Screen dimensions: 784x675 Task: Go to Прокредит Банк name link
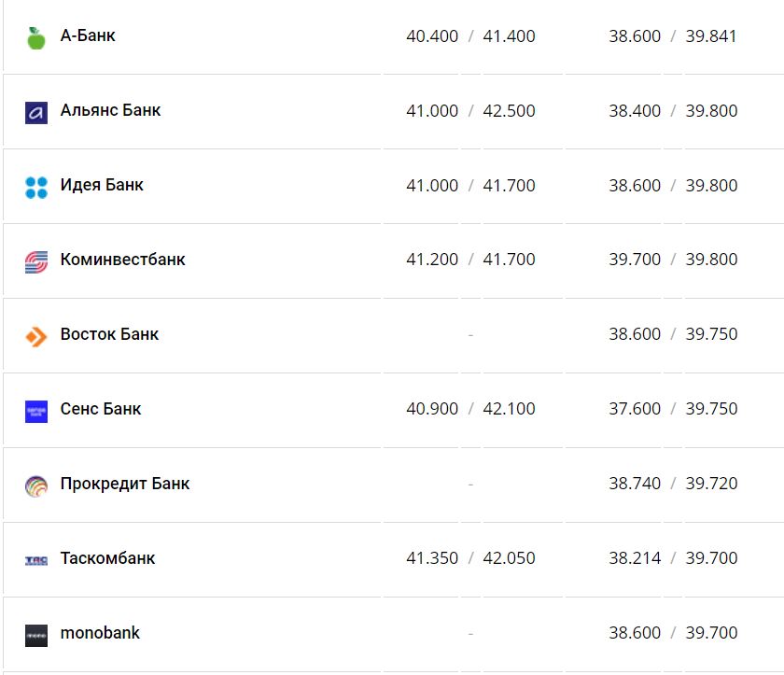(125, 484)
